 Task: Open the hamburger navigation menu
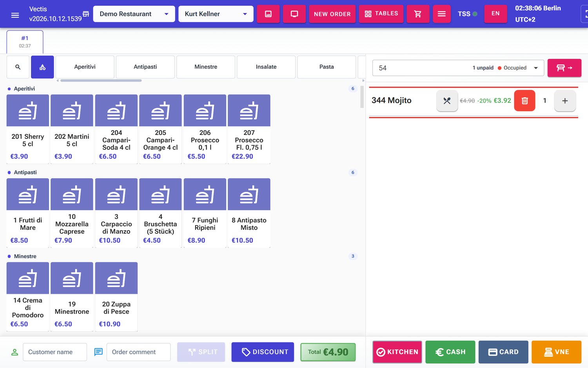click(x=15, y=15)
